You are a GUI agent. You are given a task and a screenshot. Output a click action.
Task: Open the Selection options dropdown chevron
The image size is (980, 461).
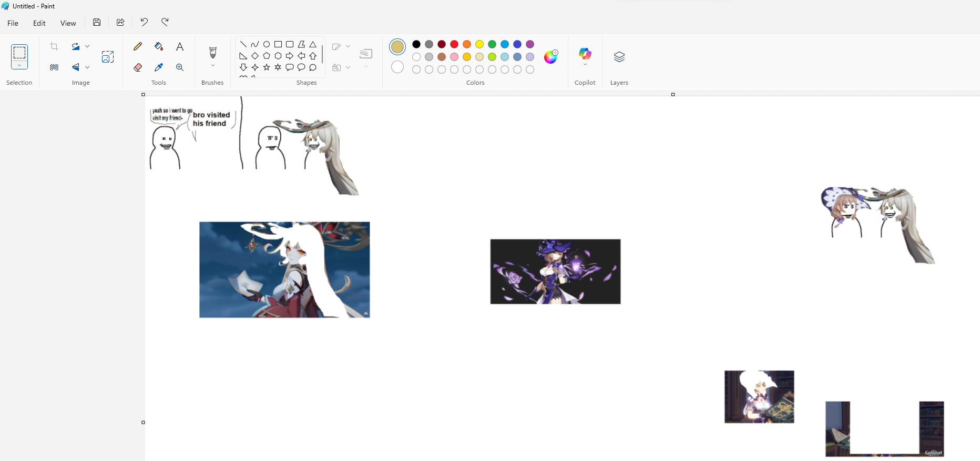coord(19,66)
